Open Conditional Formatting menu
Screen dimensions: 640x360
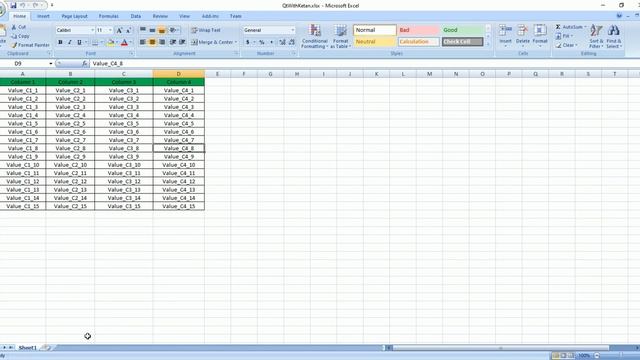(315, 36)
